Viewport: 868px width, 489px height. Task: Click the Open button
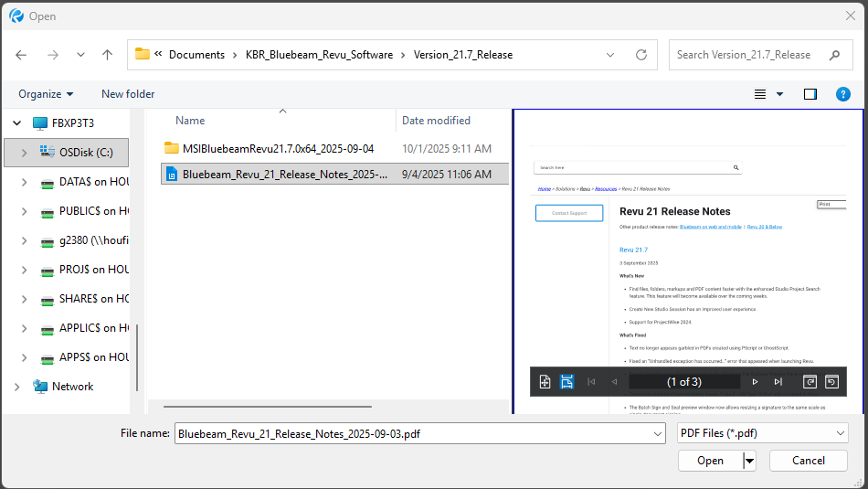(x=710, y=461)
